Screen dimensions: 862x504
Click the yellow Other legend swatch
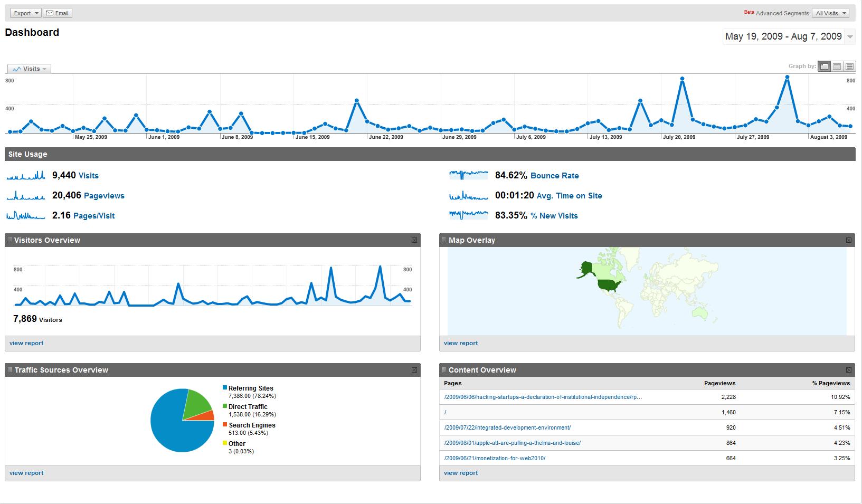[225, 443]
